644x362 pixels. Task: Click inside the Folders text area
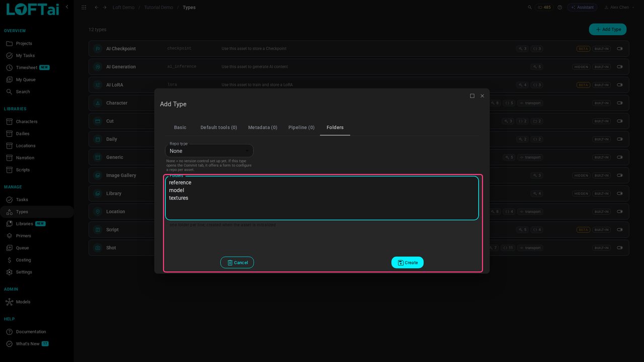322,198
